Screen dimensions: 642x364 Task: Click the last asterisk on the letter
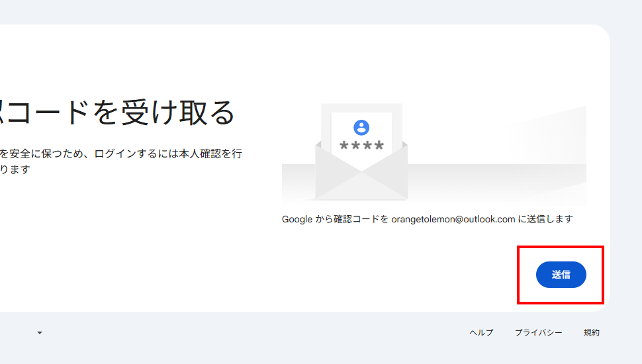(379, 146)
